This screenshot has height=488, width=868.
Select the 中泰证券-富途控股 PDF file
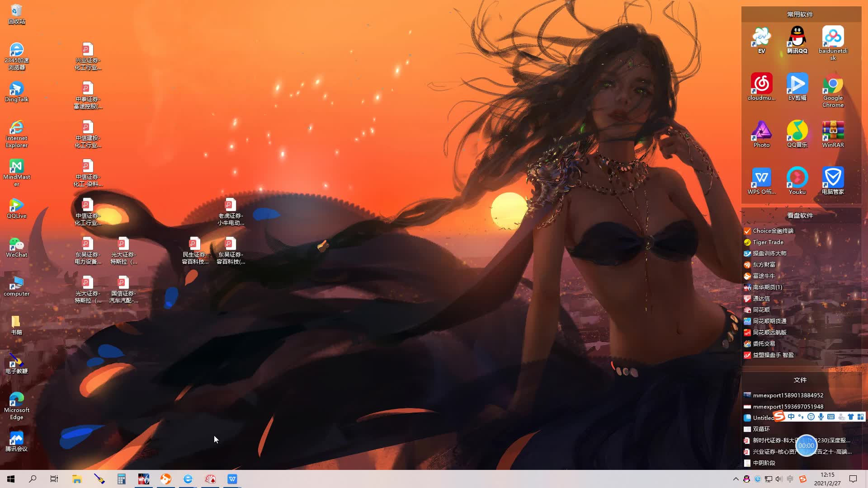[x=88, y=95]
